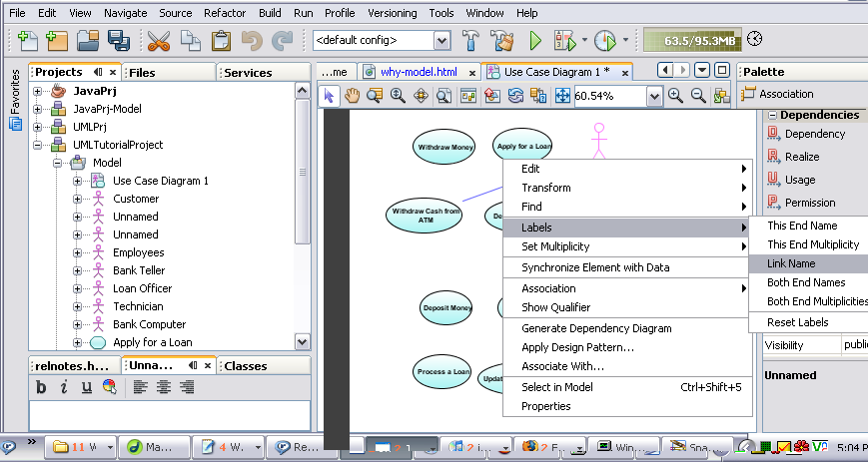This screenshot has height=462, width=868.
Task: Toggle italic formatting in documentation editor
Action: pyautogui.click(x=64, y=387)
